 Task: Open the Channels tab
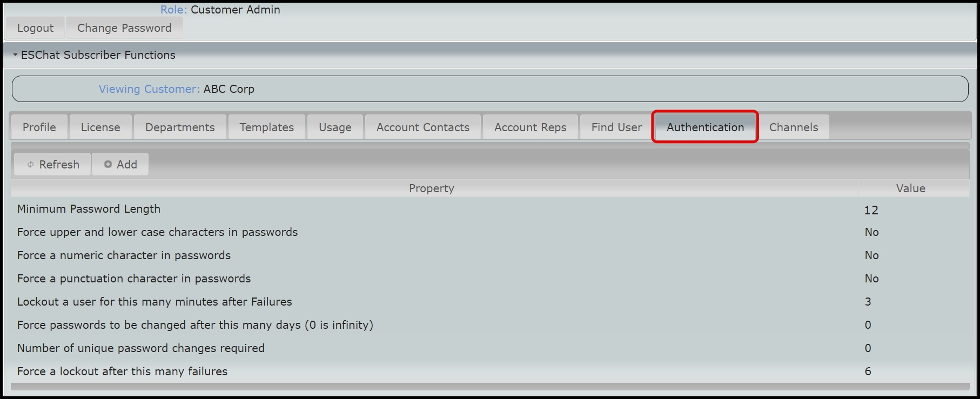[x=794, y=127]
